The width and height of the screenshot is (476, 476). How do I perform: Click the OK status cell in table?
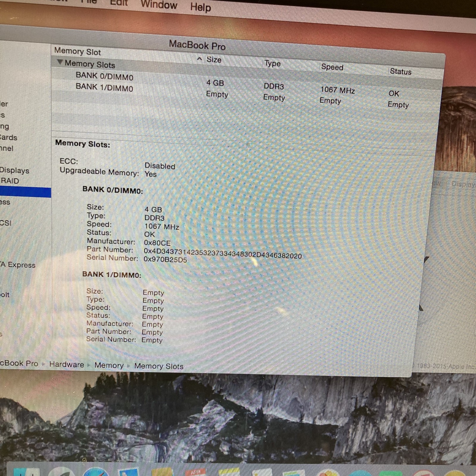coord(394,93)
